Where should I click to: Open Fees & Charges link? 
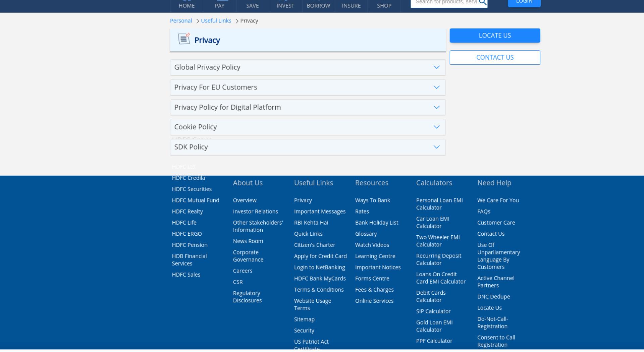[374, 290]
